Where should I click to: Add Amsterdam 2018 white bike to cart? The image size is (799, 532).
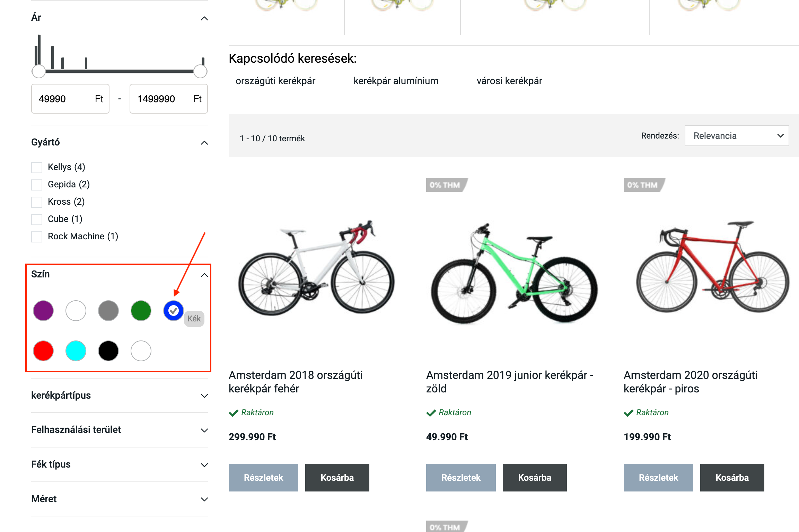click(x=337, y=478)
